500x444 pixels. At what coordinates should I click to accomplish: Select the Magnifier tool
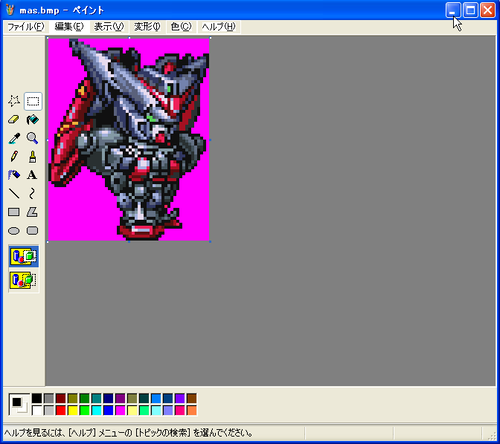coord(32,138)
